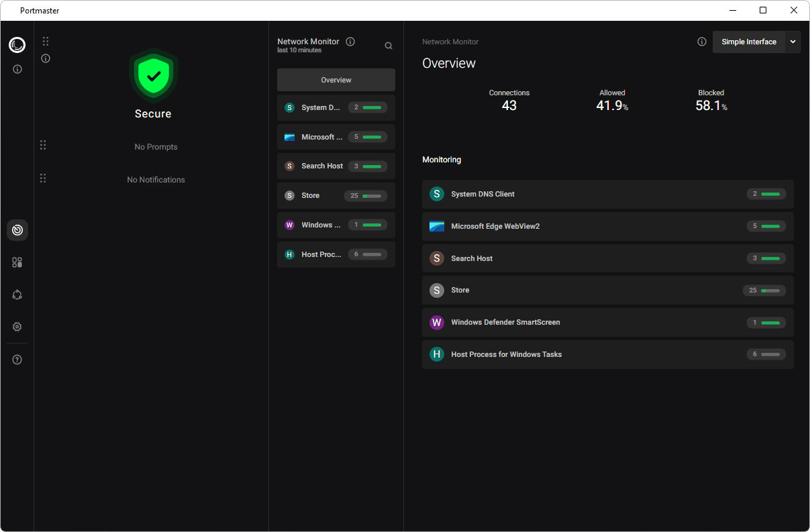Open System DNS Client row in Monitoring

point(608,194)
